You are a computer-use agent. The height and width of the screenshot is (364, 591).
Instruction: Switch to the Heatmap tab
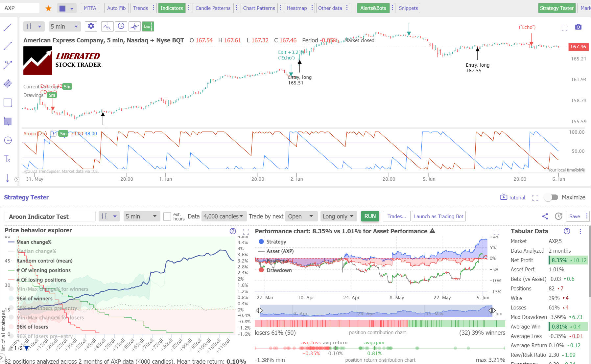297,8
